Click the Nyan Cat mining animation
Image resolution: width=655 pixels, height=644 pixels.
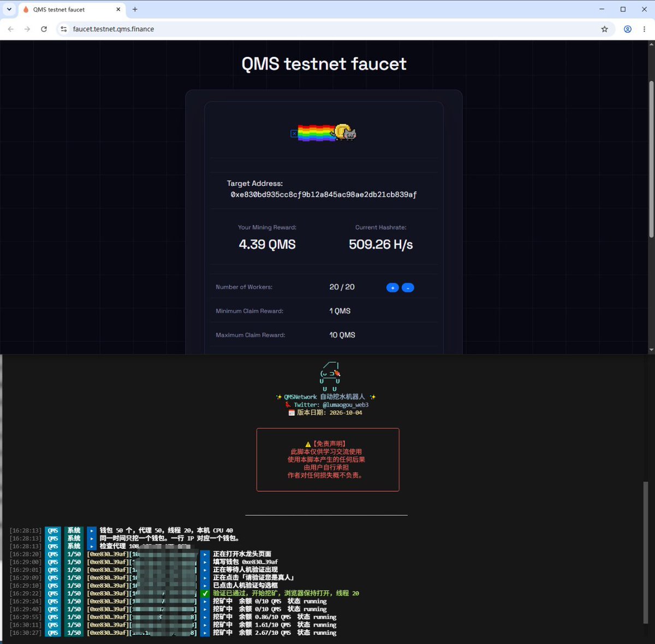327,133
